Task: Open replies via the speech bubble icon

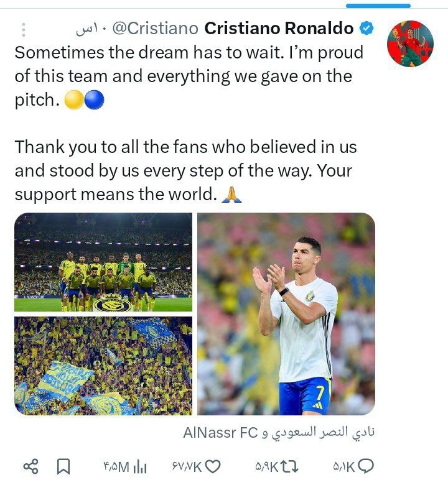Action: click(367, 466)
